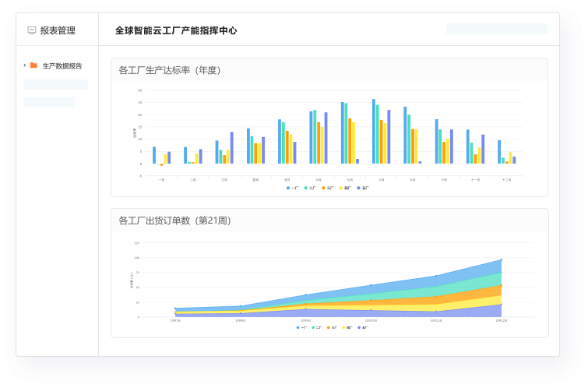Click the top blue data point at 10月11日
This screenshot has width=588, height=388.
pyautogui.click(x=436, y=276)
